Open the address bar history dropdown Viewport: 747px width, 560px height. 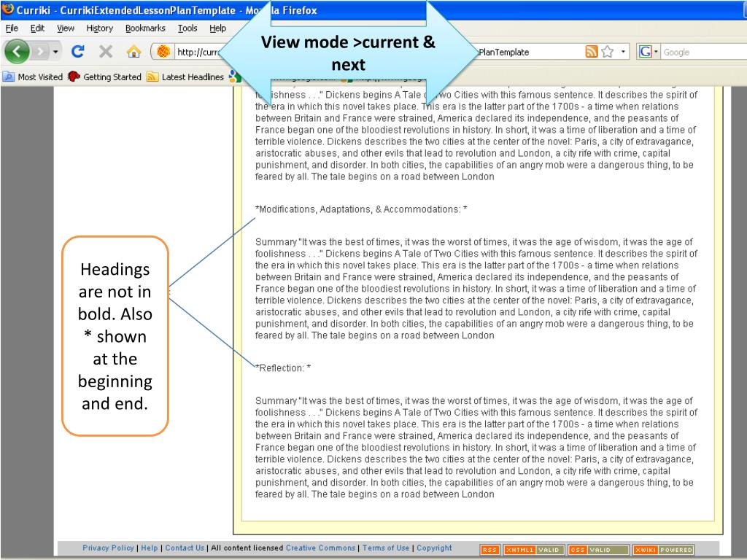[x=623, y=52]
